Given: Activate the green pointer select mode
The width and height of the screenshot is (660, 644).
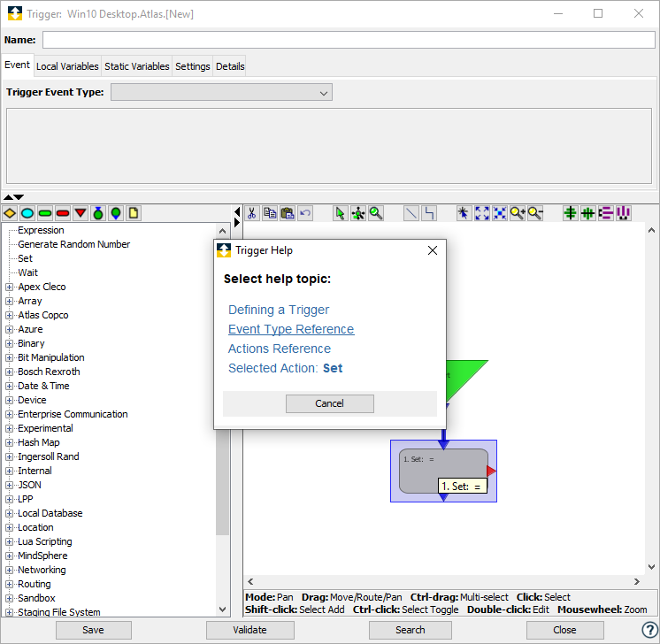Looking at the screenshot, I should [x=340, y=213].
